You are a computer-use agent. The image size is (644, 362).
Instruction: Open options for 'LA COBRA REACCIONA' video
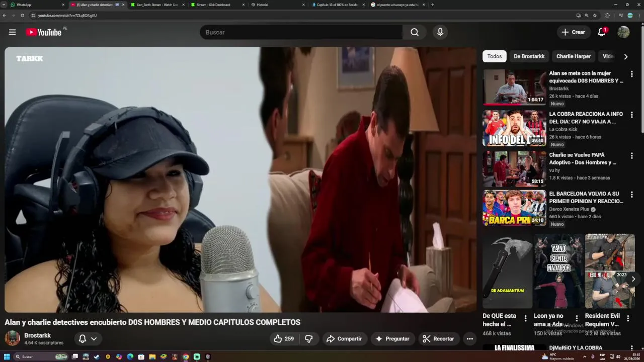(631, 115)
